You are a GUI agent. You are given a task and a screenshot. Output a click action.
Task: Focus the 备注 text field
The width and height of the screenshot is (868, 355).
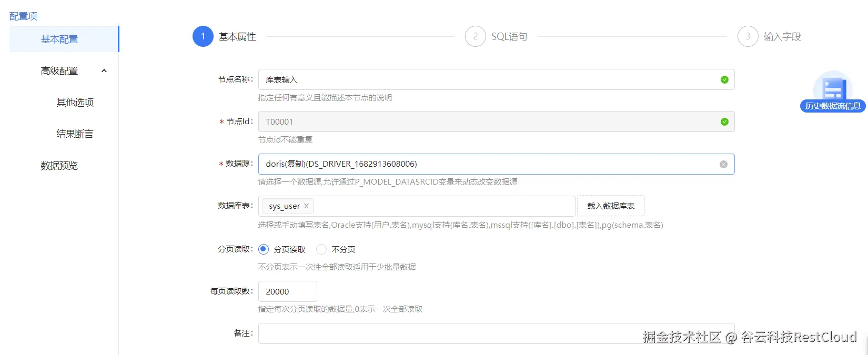496,333
